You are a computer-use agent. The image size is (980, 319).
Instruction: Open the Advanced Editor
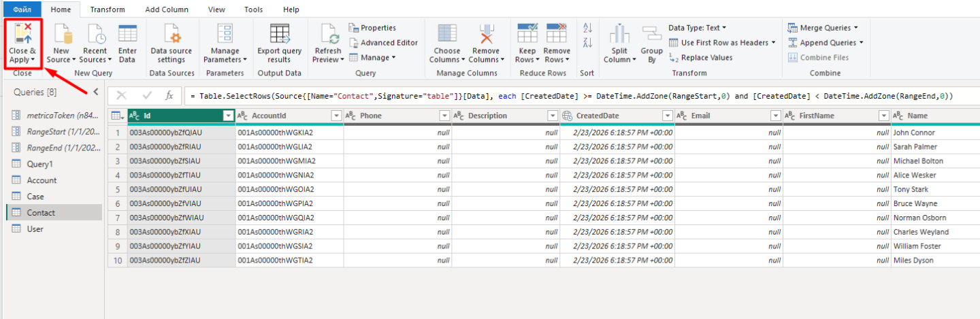(383, 43)
